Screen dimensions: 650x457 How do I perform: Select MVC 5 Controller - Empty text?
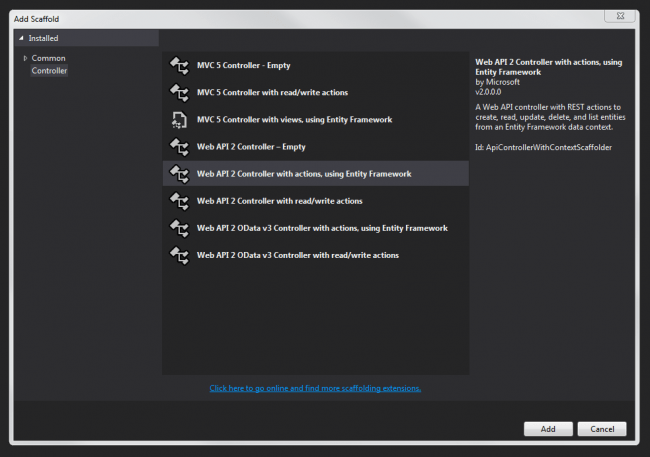coord(243,66)
